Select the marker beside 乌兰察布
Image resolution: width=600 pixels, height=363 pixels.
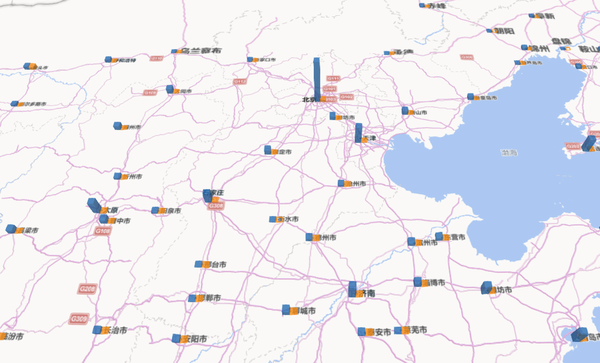pos(176,51)
